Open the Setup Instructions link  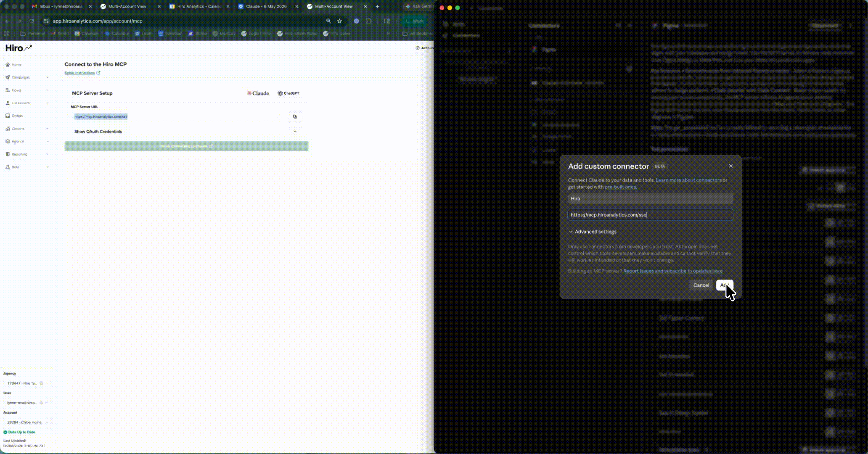point(82,73)
